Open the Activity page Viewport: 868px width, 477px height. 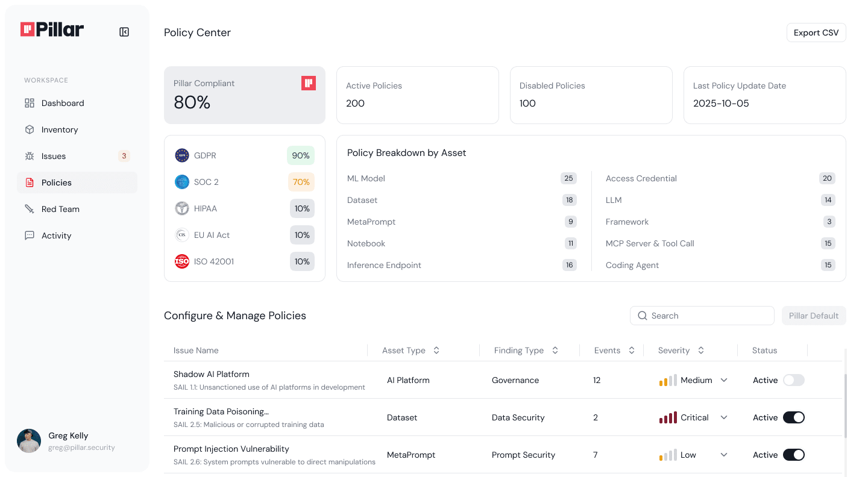tap(77, 235)
